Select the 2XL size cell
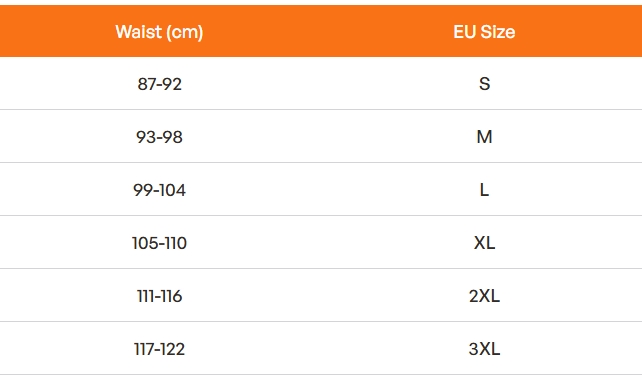 484,296
